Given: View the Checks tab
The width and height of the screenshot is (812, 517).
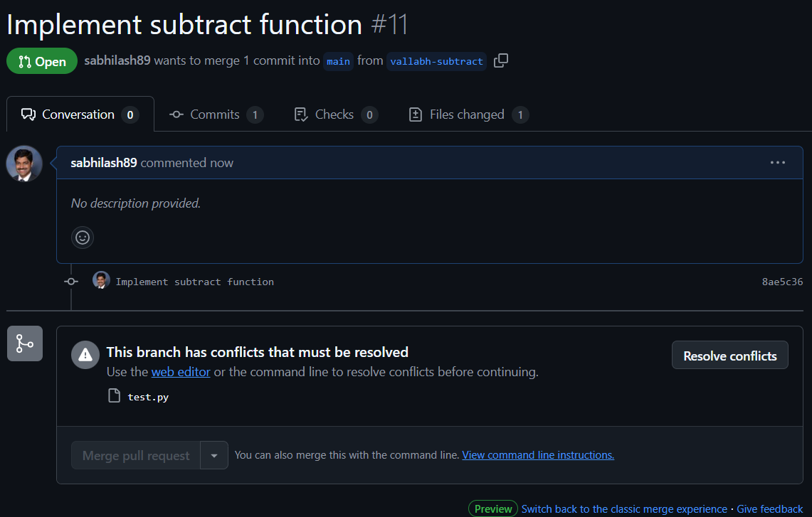Looking at the screenshot, I should click(x=334, y=114).
